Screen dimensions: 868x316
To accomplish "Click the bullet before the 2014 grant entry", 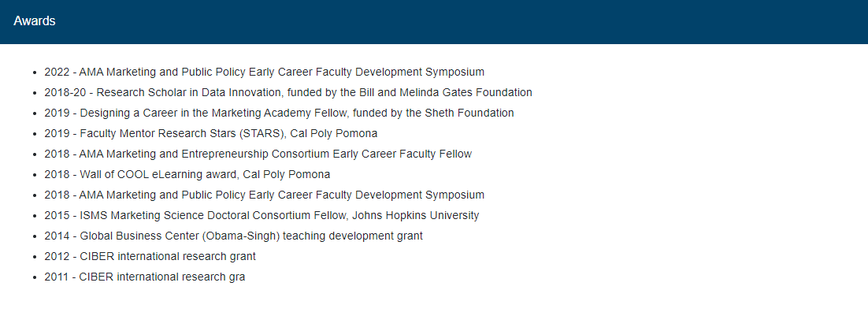I will pyautogui.click(x=35, y=236).
